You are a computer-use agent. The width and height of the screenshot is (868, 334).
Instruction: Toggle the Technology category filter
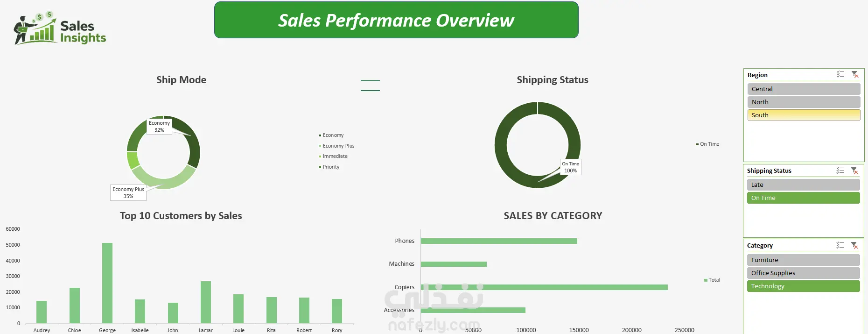(x=803, y=286)
